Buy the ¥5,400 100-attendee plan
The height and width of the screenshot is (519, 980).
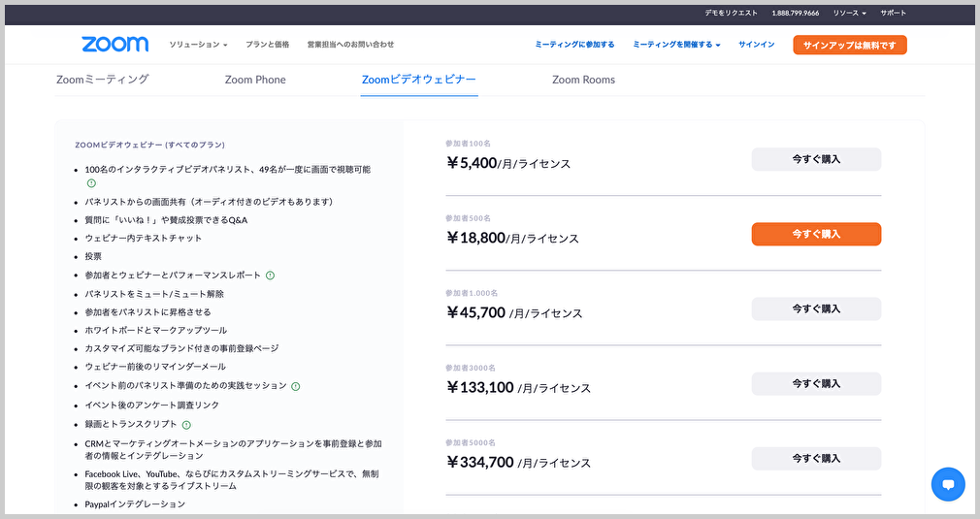(x=816, y=159)
